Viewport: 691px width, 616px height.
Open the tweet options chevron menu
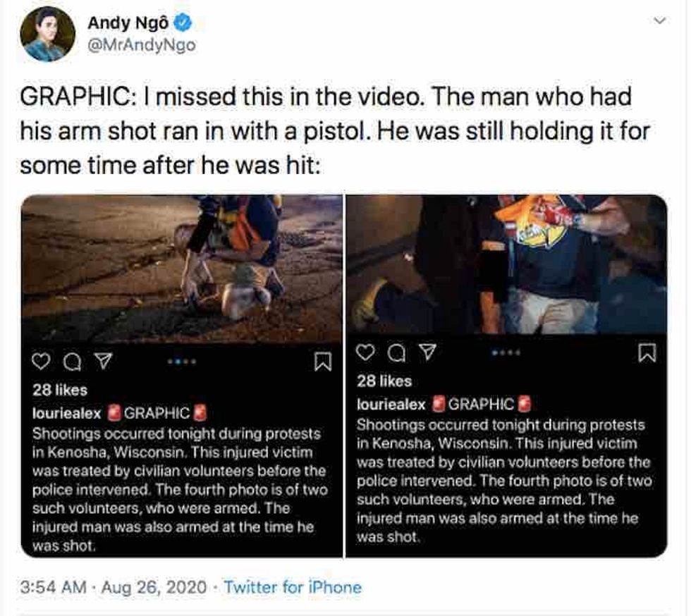tap(661, 22)
